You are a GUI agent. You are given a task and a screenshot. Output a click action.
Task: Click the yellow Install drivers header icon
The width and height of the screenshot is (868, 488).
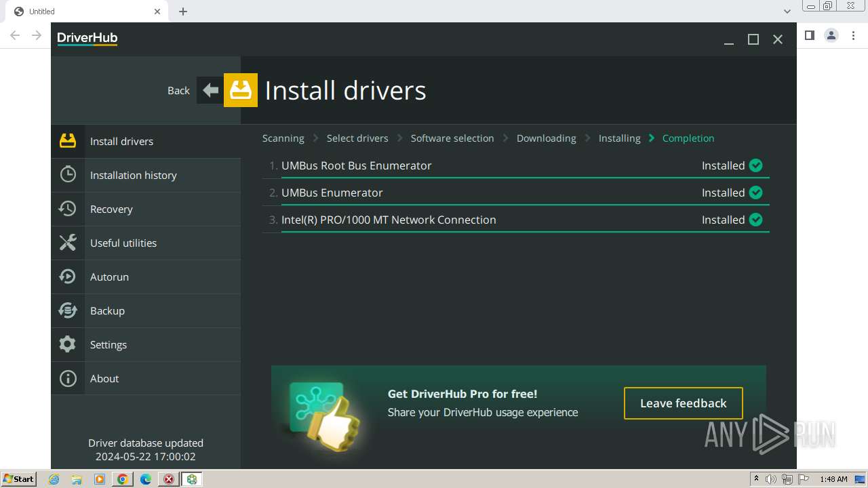pyautogui.click(x=241, y=90)
